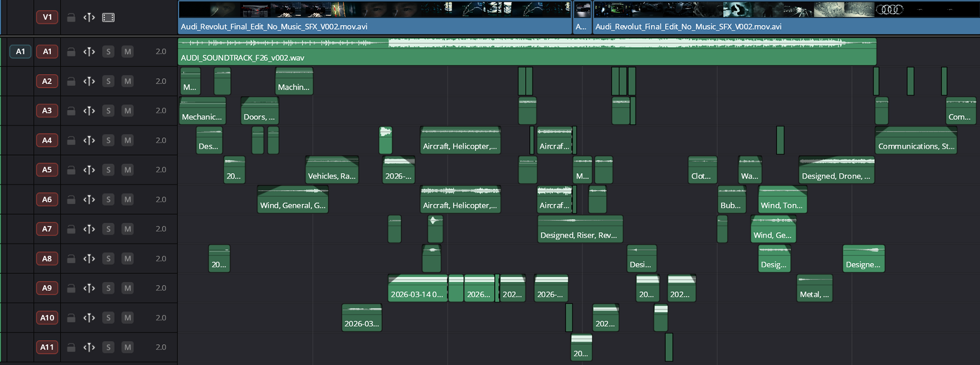The image size is (980, 365).
Task: Select the A2 destination track button
Action: [x=47, y=81]
